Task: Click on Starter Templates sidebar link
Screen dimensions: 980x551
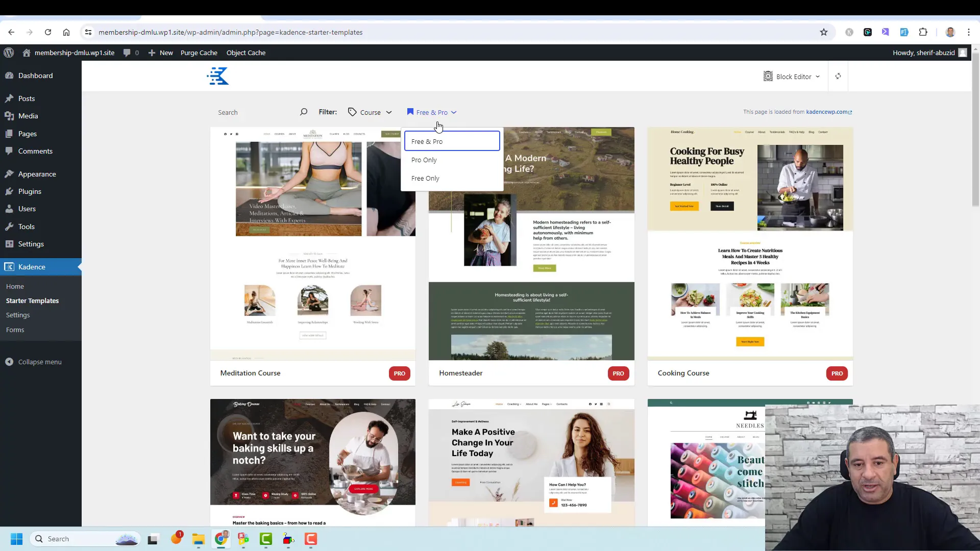Action: 32,300
